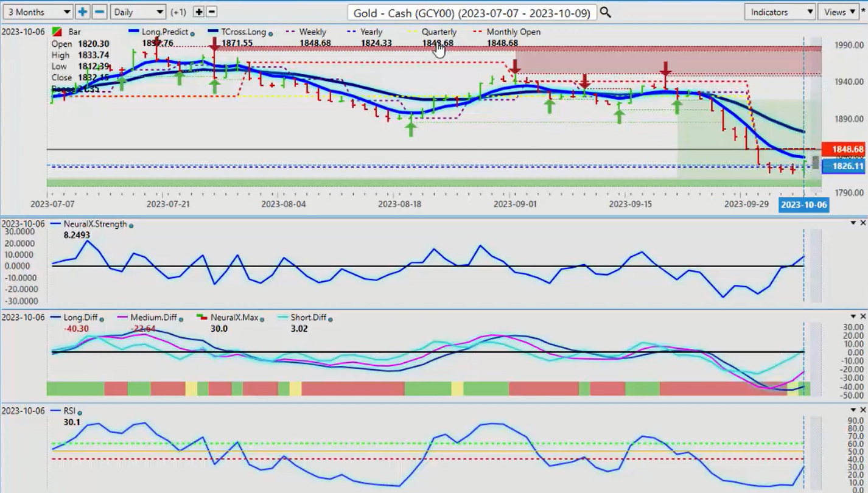Click the TCross.Long dark line swatch

pyautogui.click(x=213, y=32)
